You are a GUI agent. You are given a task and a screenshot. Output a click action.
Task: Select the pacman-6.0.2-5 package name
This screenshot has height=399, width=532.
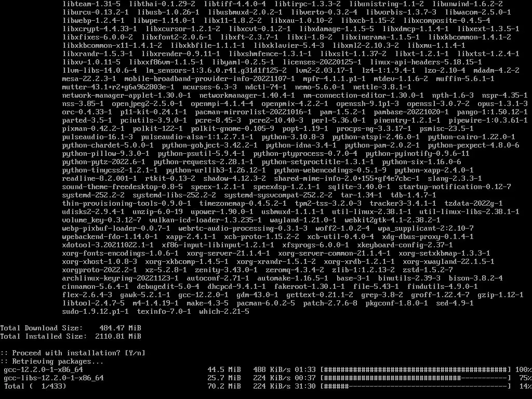coord(265,303)
